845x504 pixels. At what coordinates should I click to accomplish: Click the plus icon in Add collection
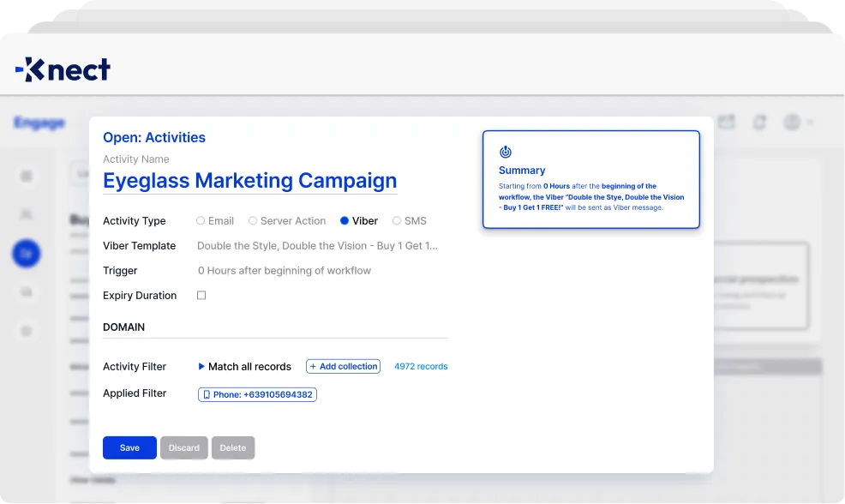point(313,367)
